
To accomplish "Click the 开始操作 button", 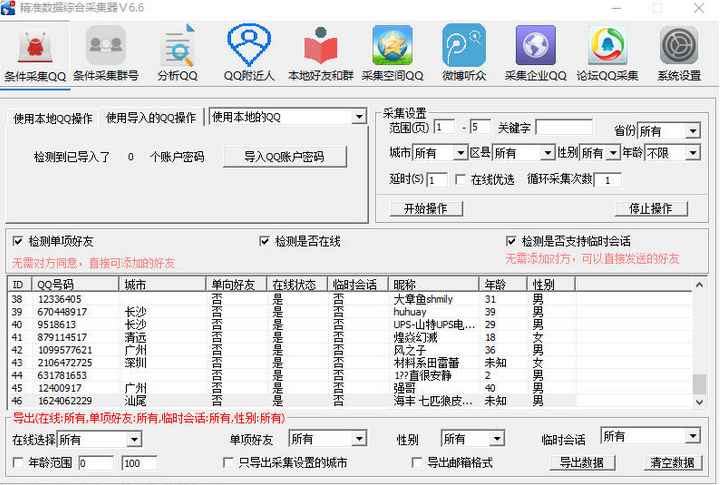I will (x=426, y=209).
